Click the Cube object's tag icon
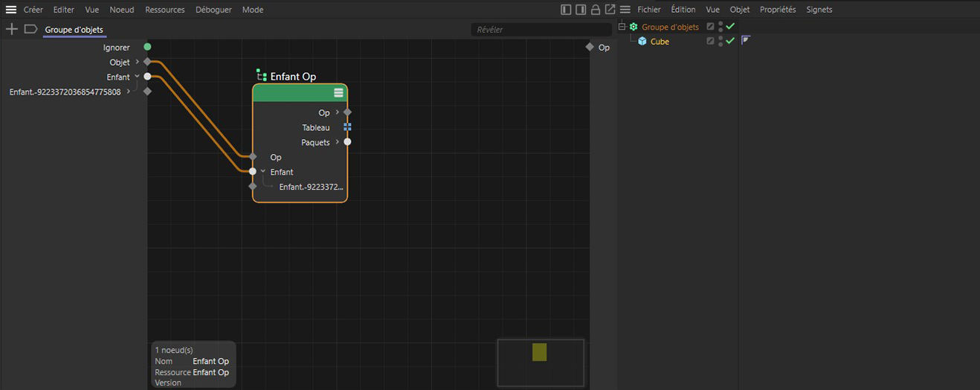The width and height of the screenshot is (980, 390). tap(746, 40)
